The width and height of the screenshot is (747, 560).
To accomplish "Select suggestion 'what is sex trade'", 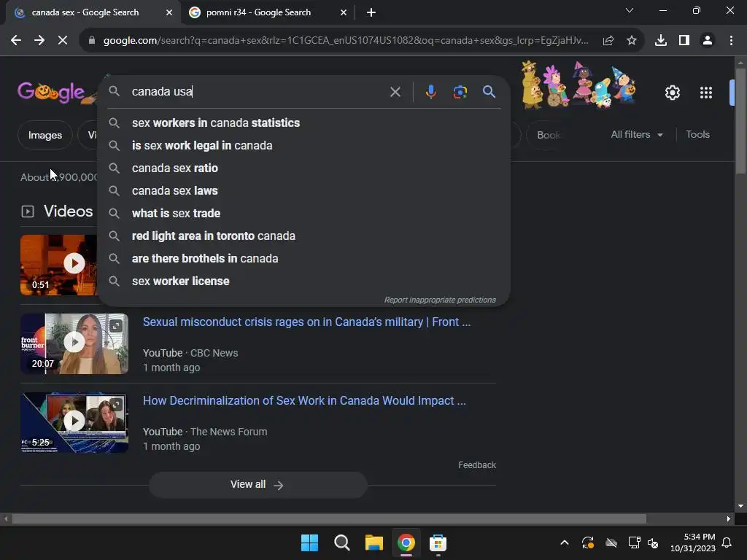I will pyautogui.click(x=303, y=214).
